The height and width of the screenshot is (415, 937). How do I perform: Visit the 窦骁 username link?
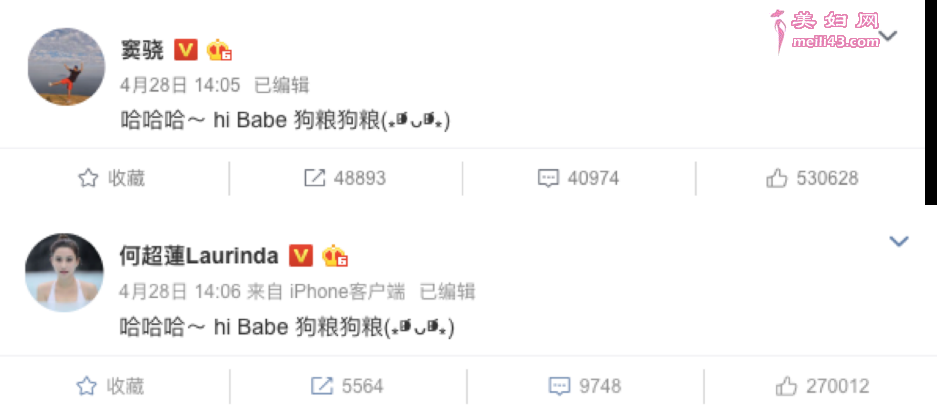click(x=142, y=51)
